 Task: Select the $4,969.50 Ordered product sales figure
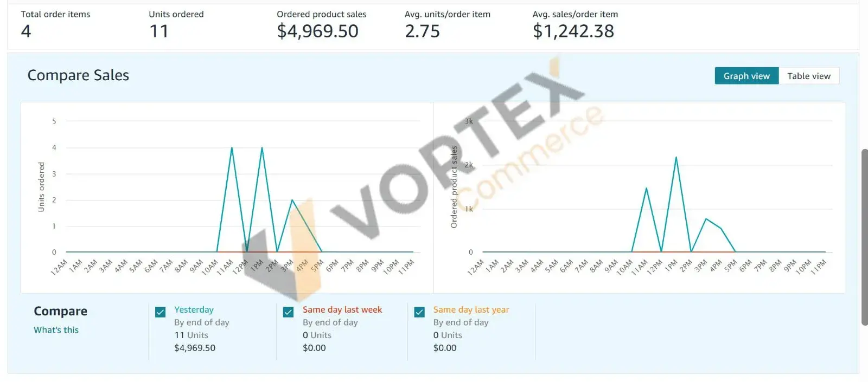coord(317,31)
